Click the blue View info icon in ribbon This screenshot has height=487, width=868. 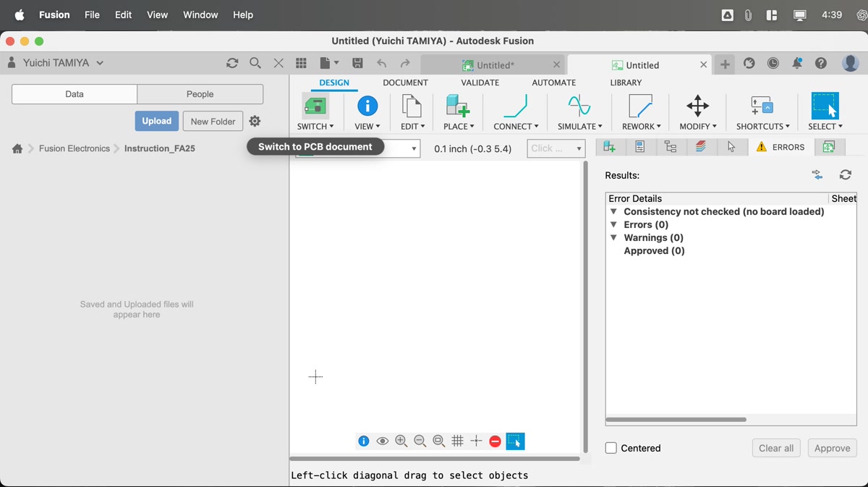pos(367,106)
